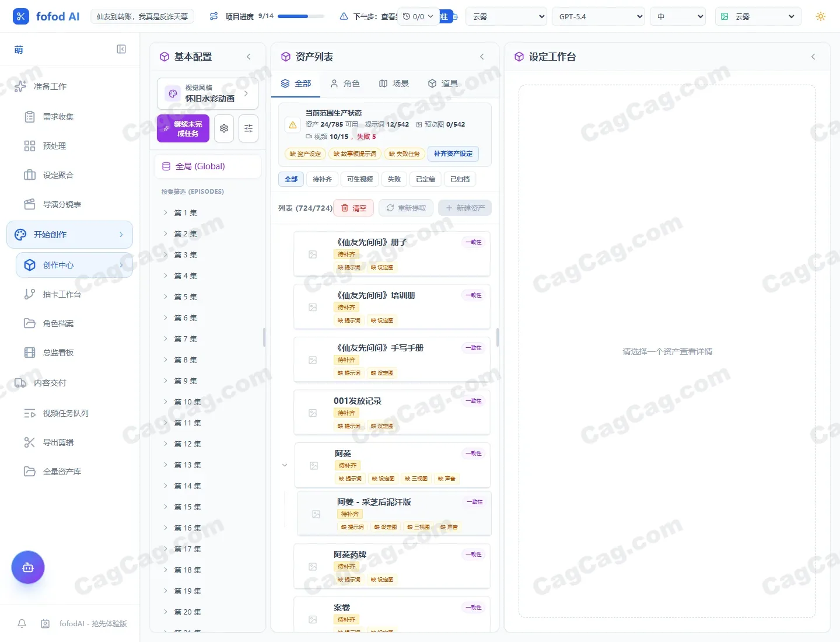Switch to the 场景 tab
The height and width of the screenshot is (642, 840).
pyautogui.click(x=394, y=83)
